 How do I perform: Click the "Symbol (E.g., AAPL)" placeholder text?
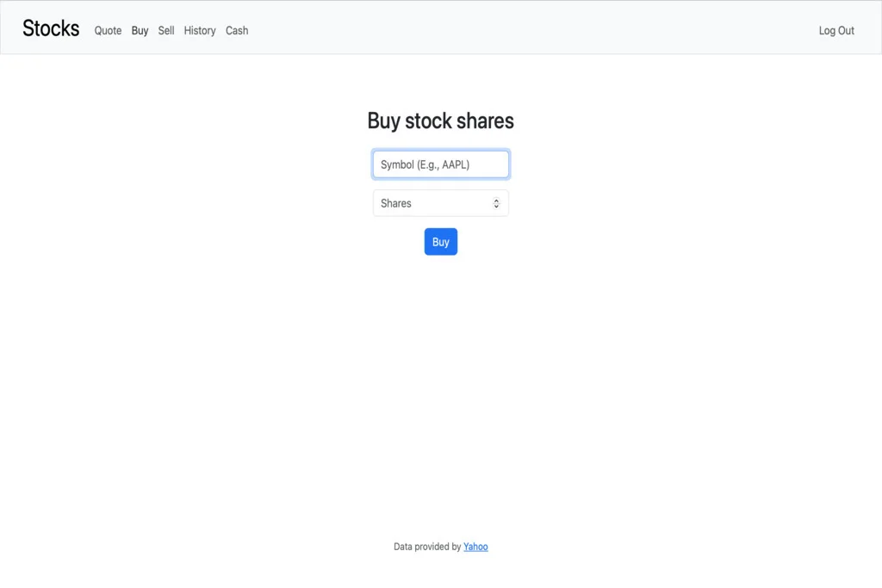(x=425, y=164)
